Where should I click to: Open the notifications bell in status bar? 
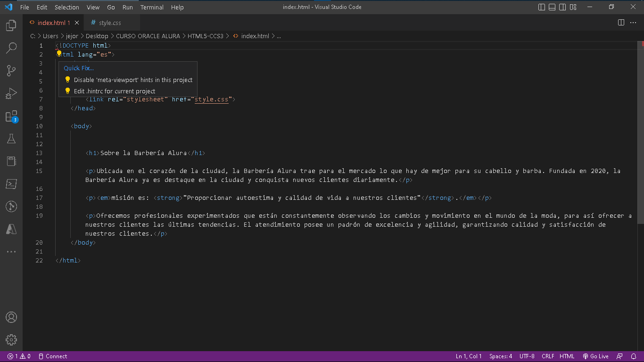tap(633, 356)
